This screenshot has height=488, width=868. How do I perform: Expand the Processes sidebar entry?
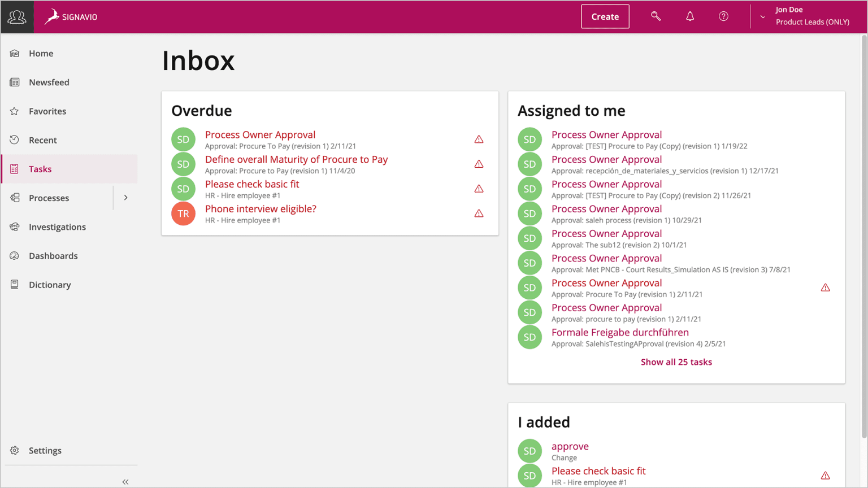pyautogui.click(x=125, y=198)
